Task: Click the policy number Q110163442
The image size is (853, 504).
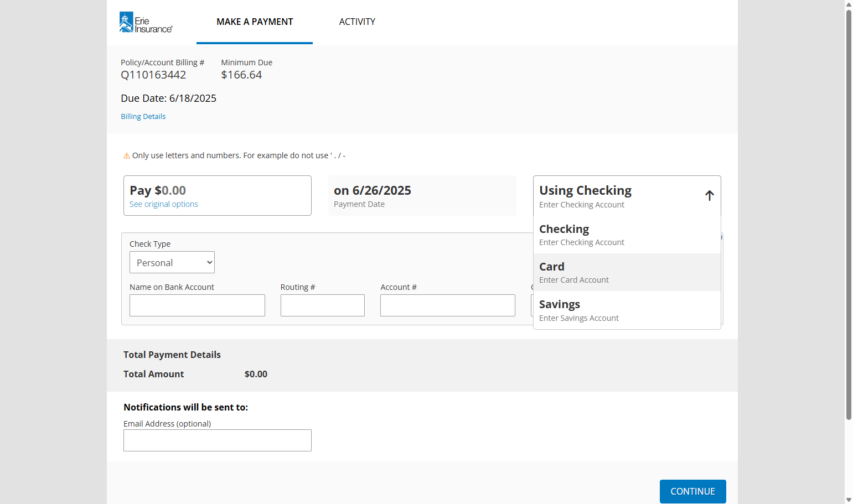Action: 153,75
